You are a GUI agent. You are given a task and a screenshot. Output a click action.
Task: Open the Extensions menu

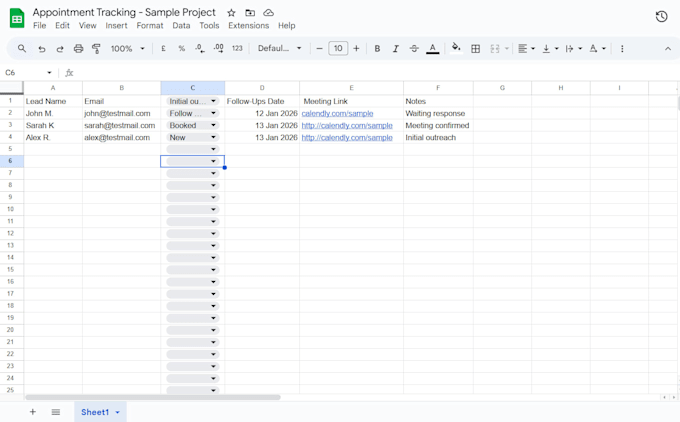coord(248,26)
